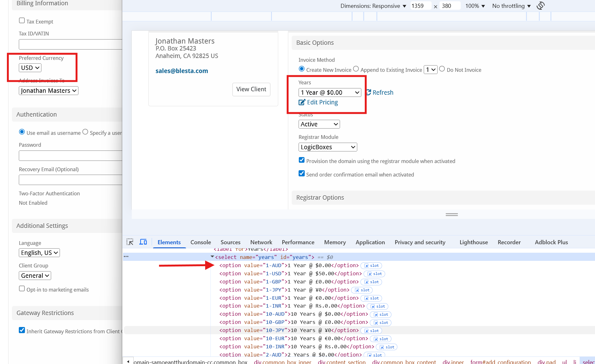Screen dimensions: 595x364
Task: Click the ellipsis icon beside select element
Action: click(x=126, y=256)
